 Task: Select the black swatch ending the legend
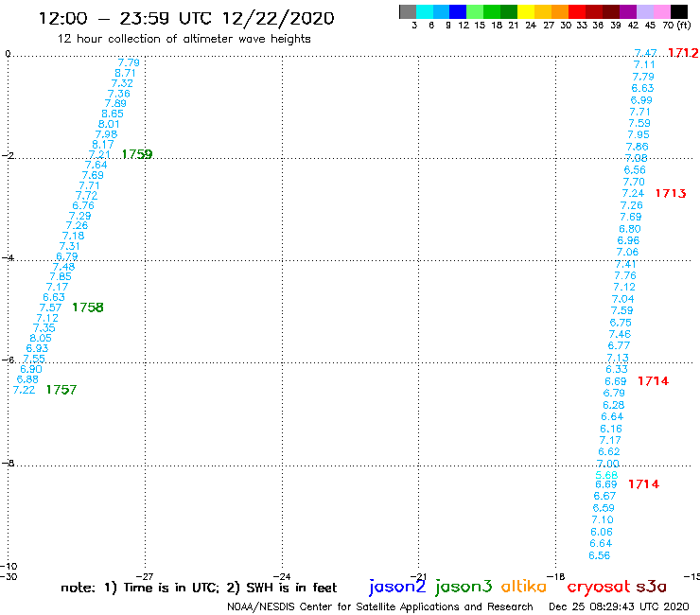679,11
